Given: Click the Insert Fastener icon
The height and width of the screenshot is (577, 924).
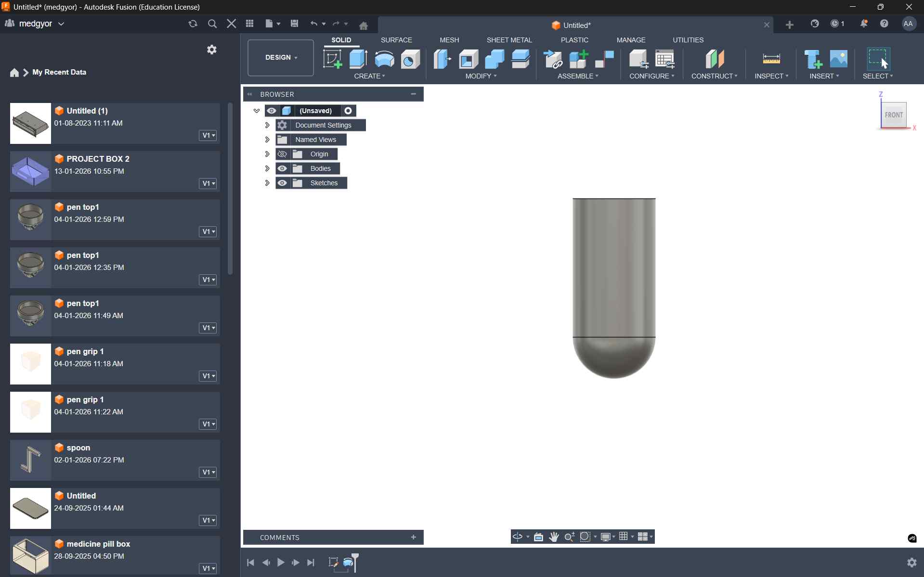Looking at the screenshot, I should tap(813, 59).
